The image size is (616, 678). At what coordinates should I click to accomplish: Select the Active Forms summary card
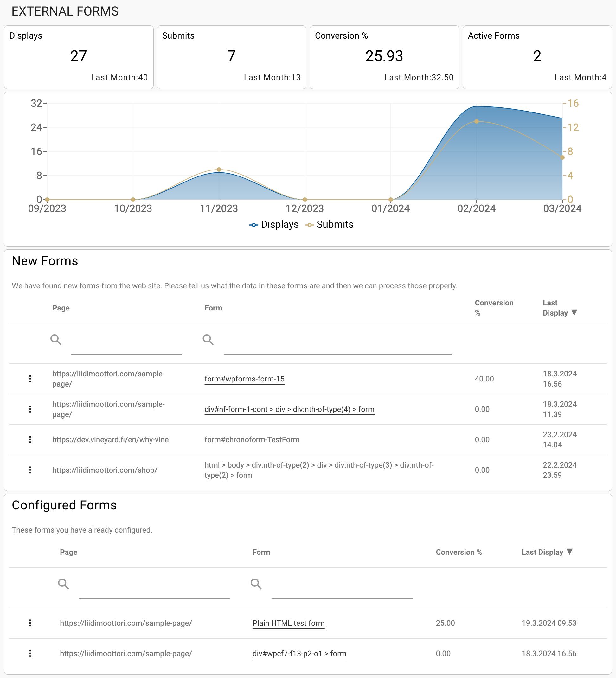point(537,57)
